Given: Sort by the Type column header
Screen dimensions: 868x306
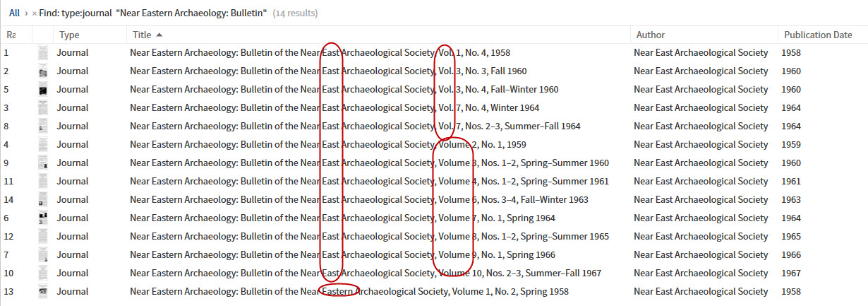Looking at the screenshot, I should [x=69, y=35].
